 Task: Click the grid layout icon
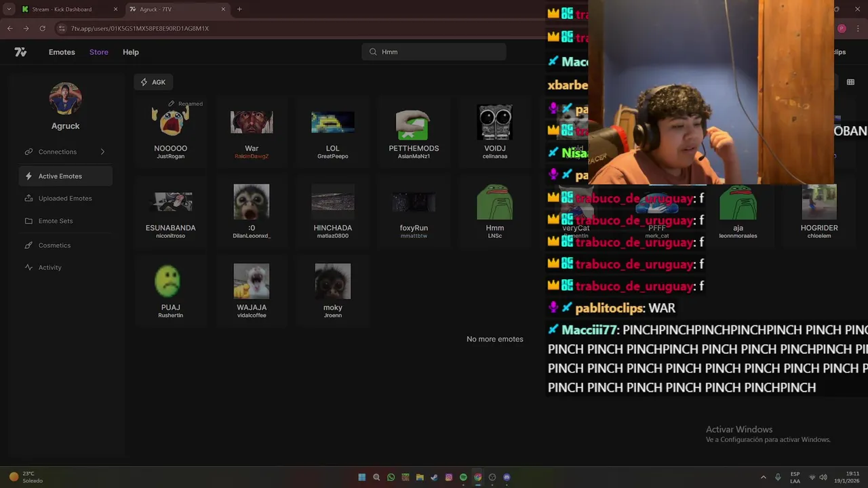[850, 82]
